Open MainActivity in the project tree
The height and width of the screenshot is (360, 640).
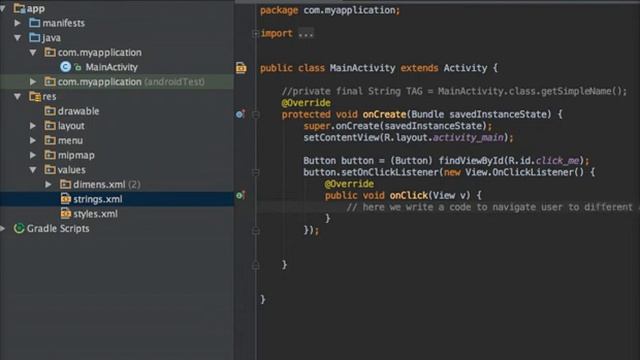tap(111, 67)
